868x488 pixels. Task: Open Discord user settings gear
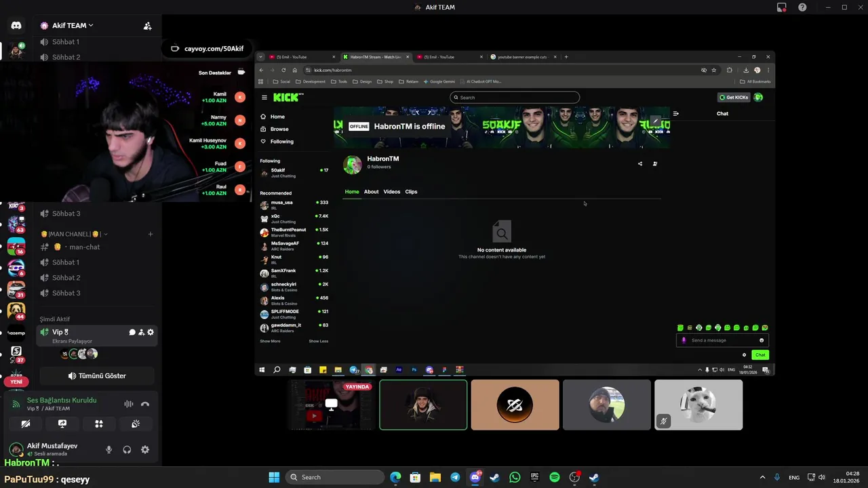coord(145,449)
